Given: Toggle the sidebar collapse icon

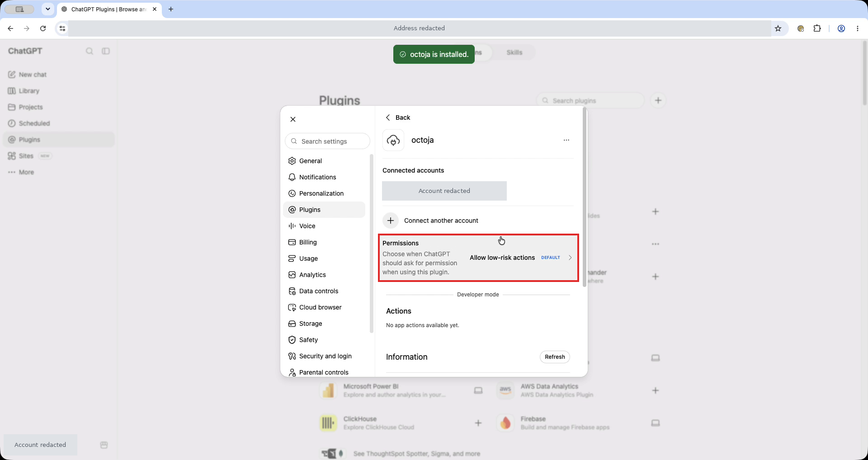Looking at the screenshot, I should tap(106, 51).
